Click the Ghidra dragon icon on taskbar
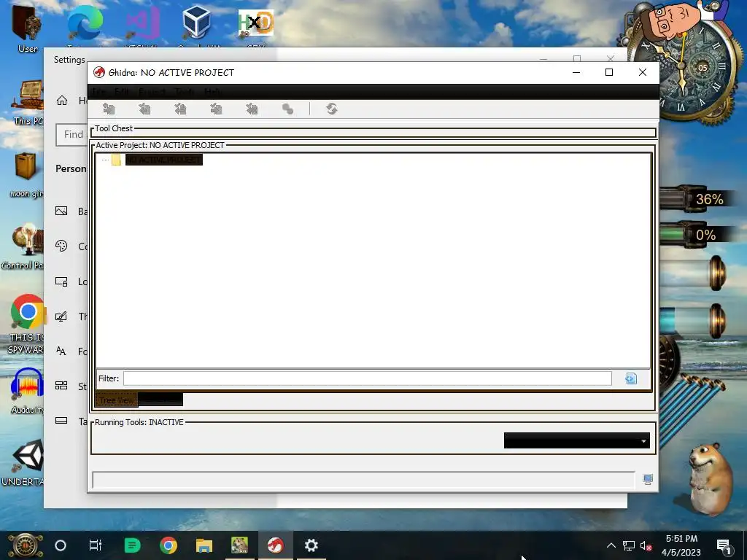 (275, 545)
